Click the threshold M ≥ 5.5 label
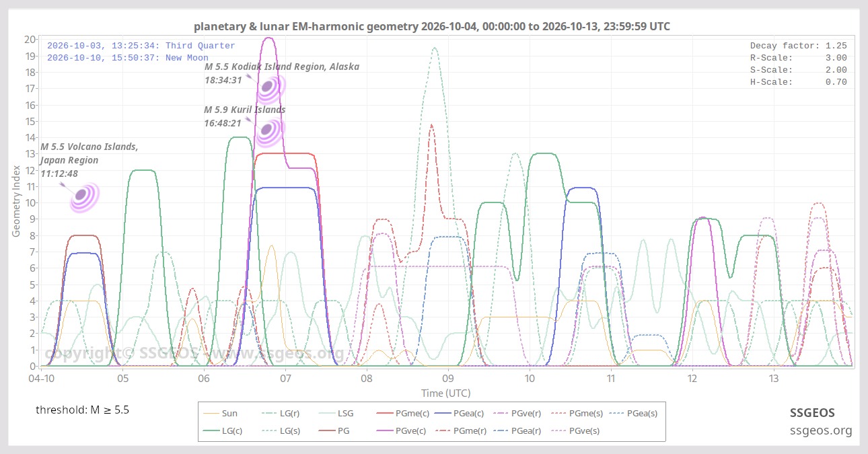Screen dimensions: 868x454 tap(82, 409)
